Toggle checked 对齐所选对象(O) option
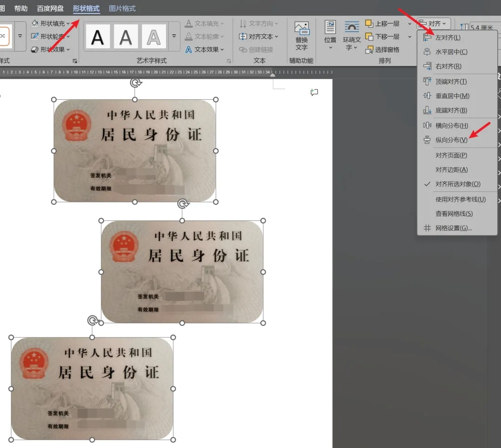The width and height of the screenshot is (501, 448). [457, 184]
